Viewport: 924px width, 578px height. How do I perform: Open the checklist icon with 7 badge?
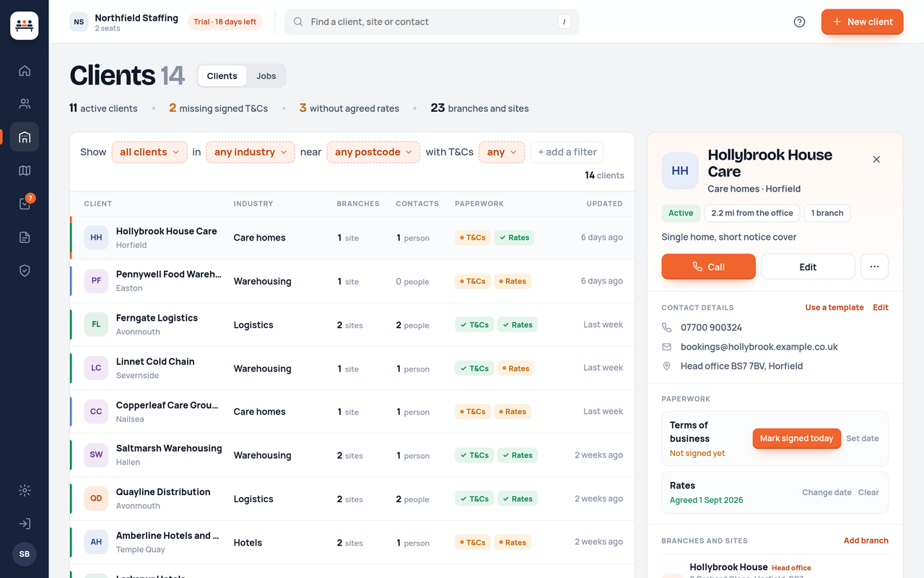coord(25,204)
